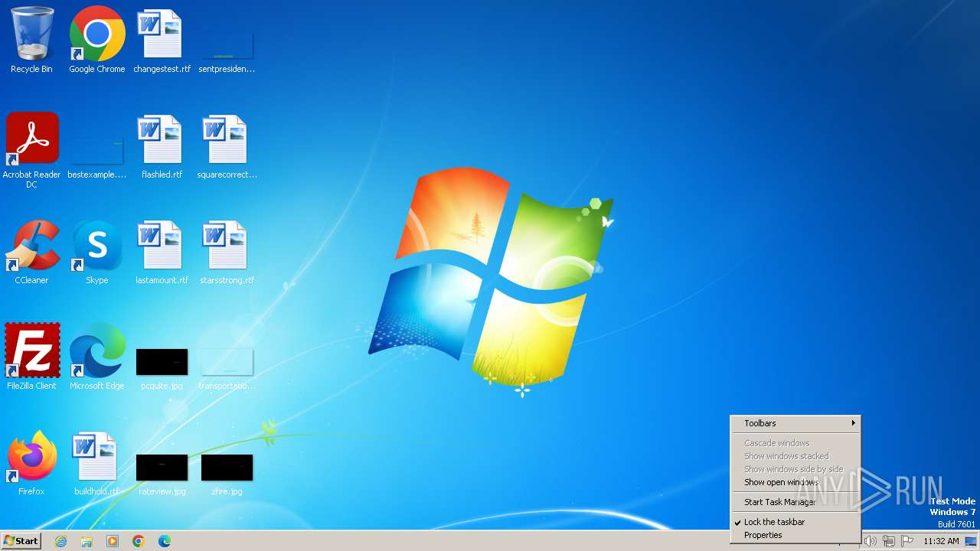Click the Chrome icon in taskbar
Viewport: 980px width, 551px height.
[x=139, y=541]
